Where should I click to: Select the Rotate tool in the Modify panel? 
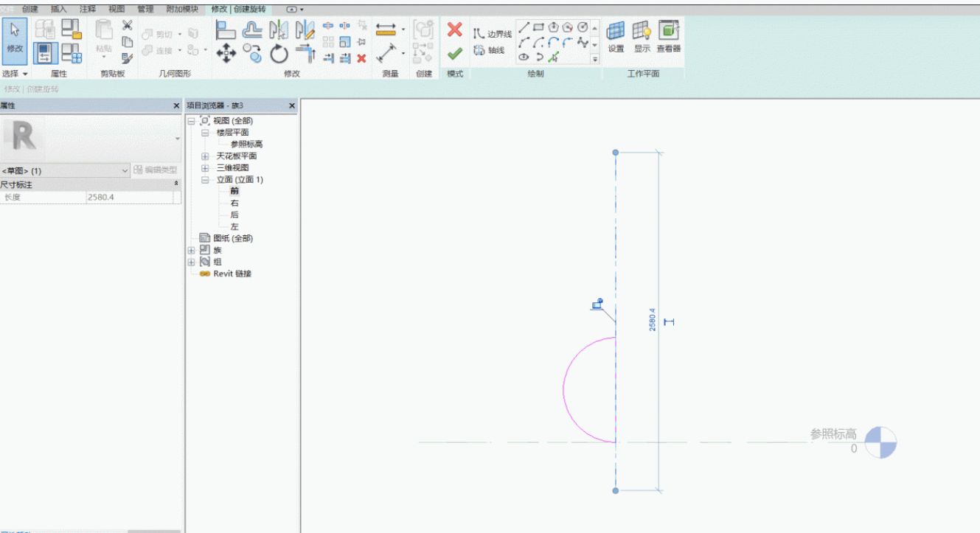tap(279, 54)
